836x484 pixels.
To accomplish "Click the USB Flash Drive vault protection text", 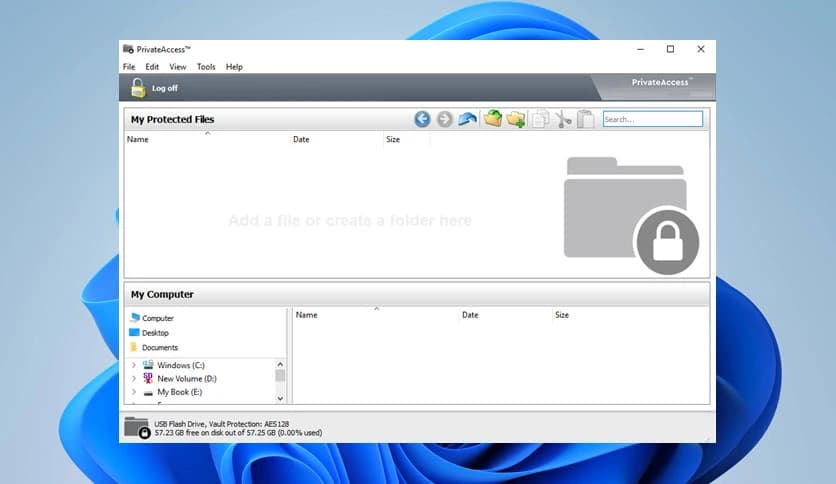I will pyautogui.click(x=222, y=424).
